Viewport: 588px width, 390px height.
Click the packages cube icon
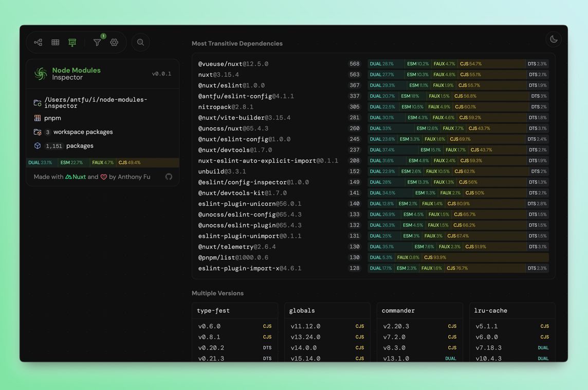point(38,146)
